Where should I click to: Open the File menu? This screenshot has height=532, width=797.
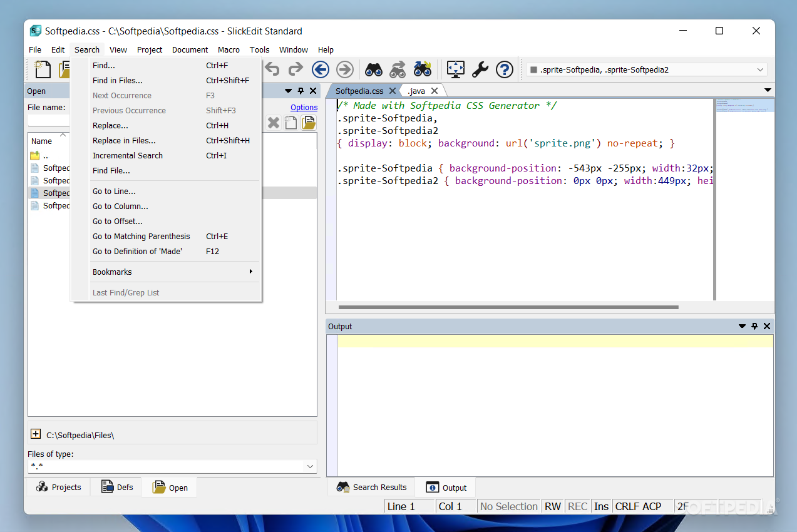(x=35, y=49)
